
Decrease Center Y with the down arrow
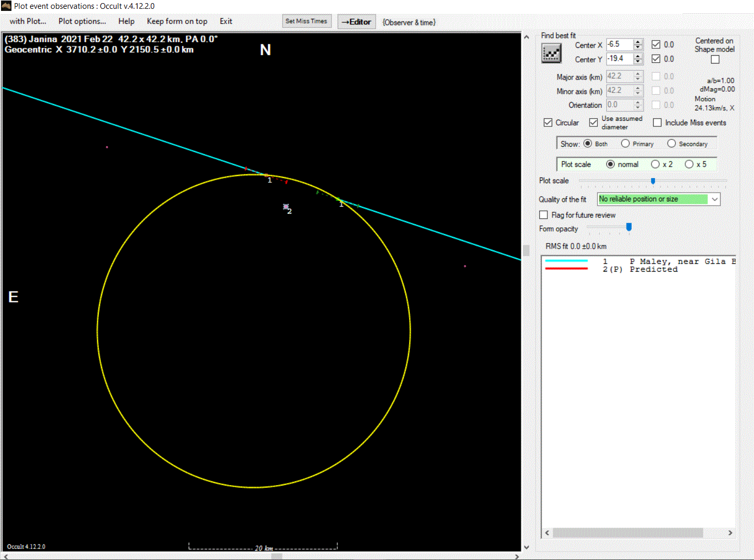pos(638,62)
